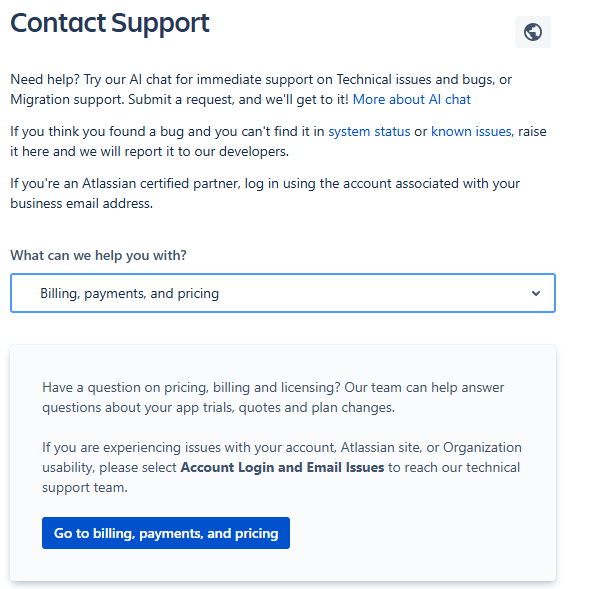The height and width of the screenshot is (589, 591).
Task: Open the Billing, payments, and pricing dropdown
Action: point(283,293)
